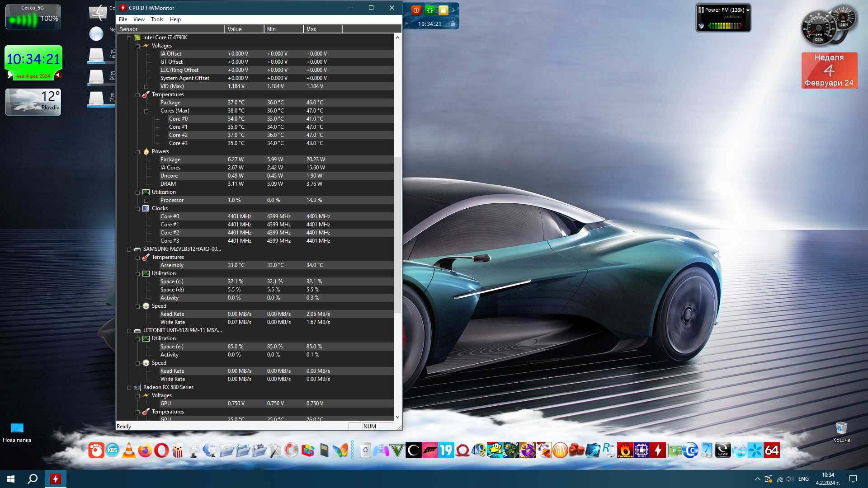The image size is (868, 488).
Task: Collapse the Intel Core i7 4790K node
Action: [x=129, y=38]
